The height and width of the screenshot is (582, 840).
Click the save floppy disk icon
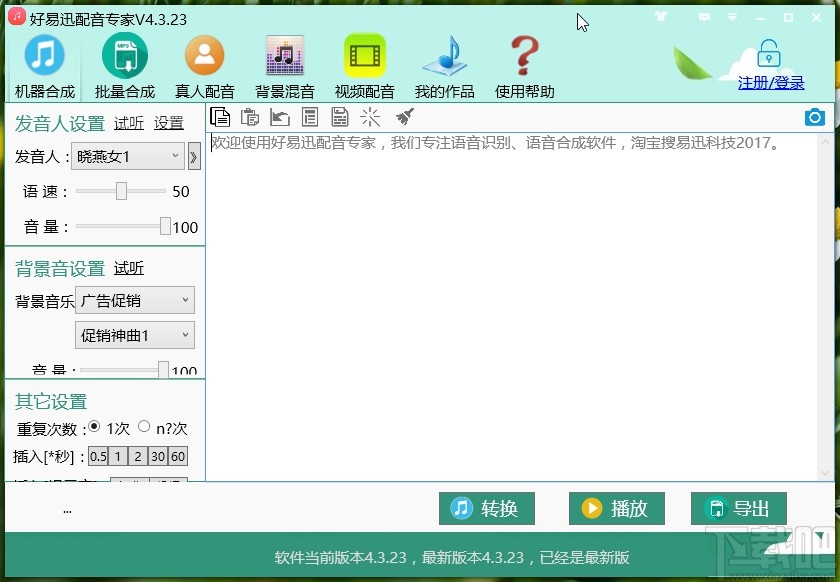pyautogui.click(x=340, y=117)
